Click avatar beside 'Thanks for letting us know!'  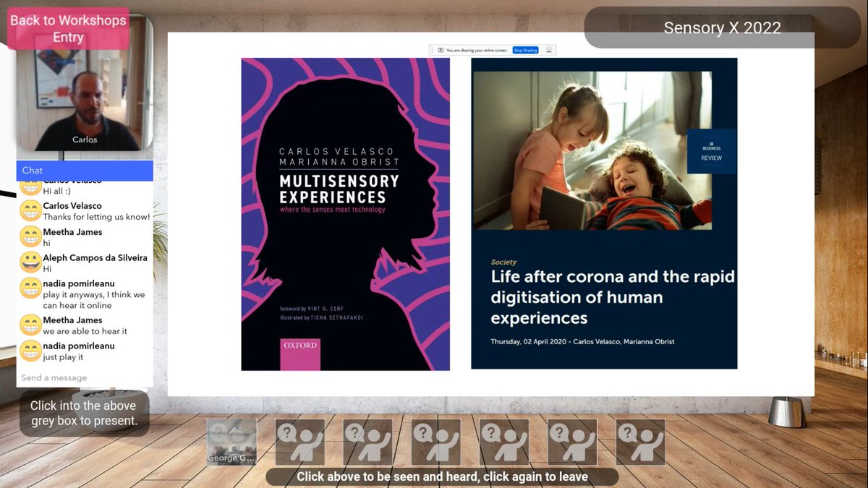30,211
